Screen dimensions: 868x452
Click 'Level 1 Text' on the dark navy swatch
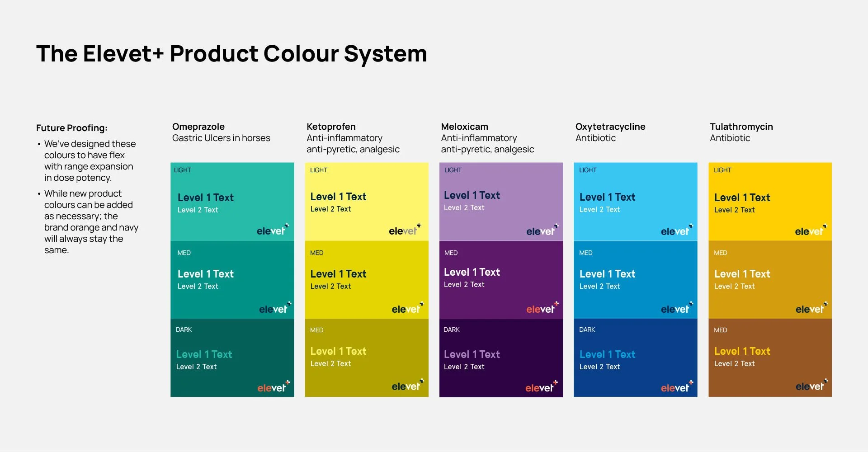click(607, 354)
